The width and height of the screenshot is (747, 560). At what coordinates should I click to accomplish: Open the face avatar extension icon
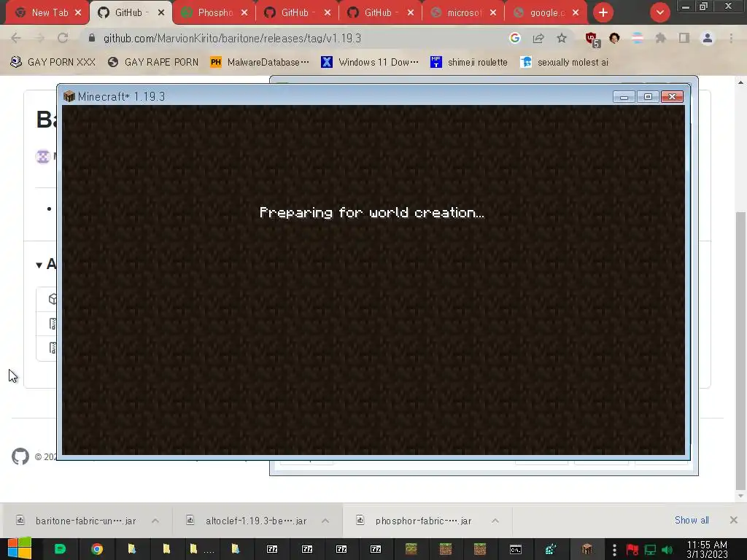pyautogui.click(x=614, y=38)
